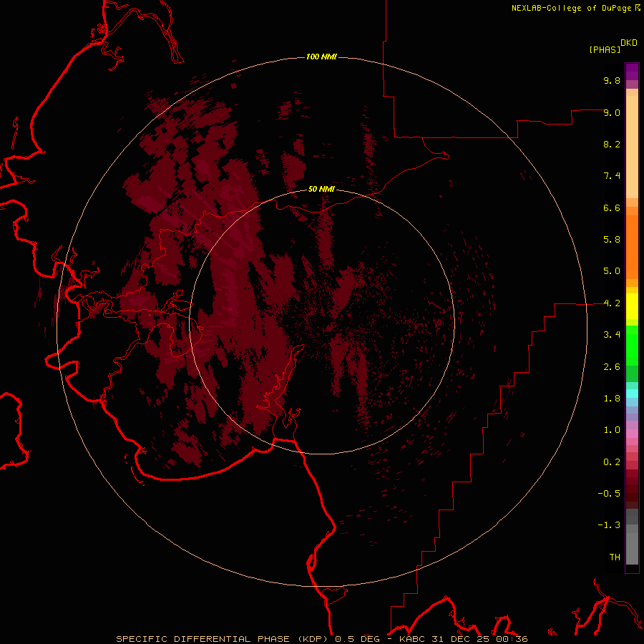
Task: Click the 100 NMI range ring label
Action: [321, 57]
